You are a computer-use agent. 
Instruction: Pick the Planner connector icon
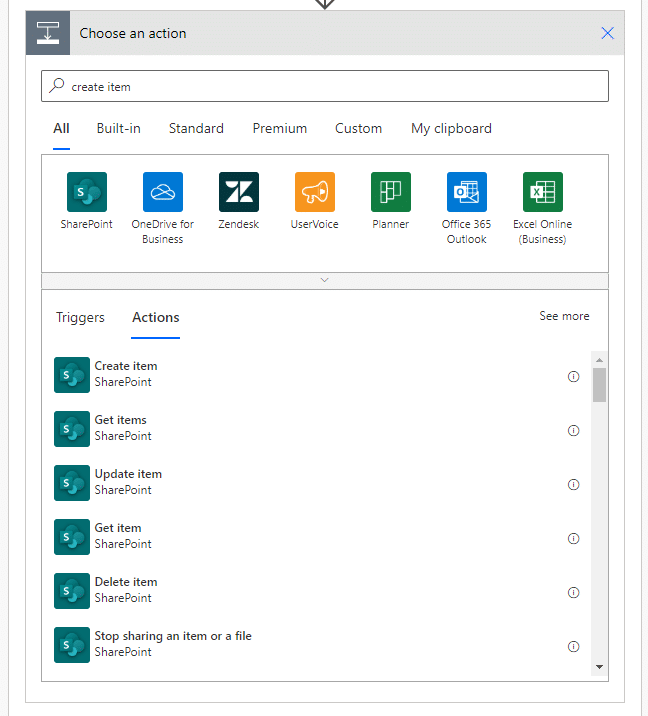391,192
